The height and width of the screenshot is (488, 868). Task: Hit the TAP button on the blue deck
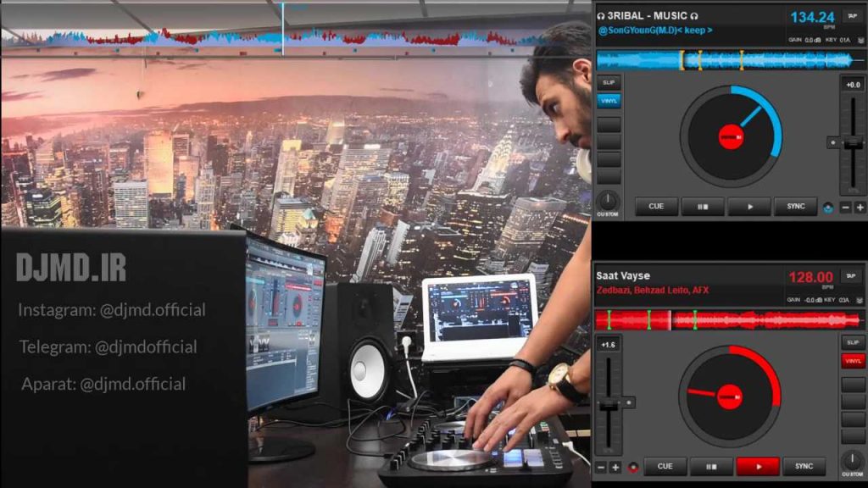tap(853, 17)
